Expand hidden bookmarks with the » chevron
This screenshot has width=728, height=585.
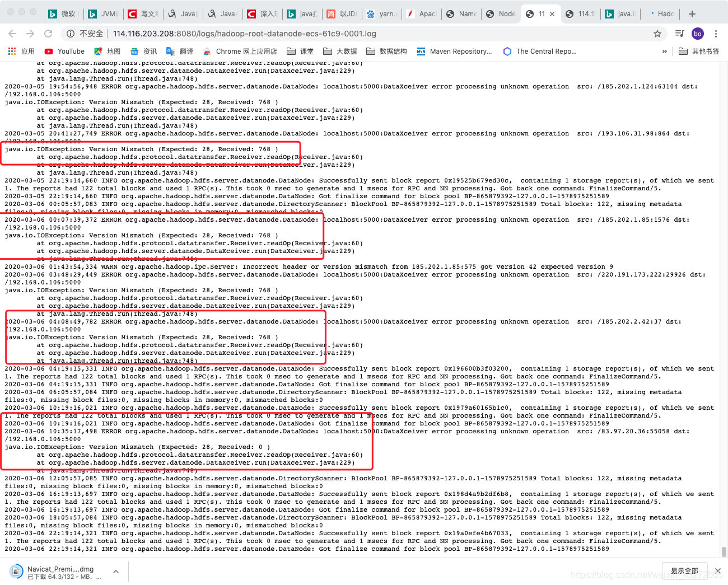(x=665, y=51)
